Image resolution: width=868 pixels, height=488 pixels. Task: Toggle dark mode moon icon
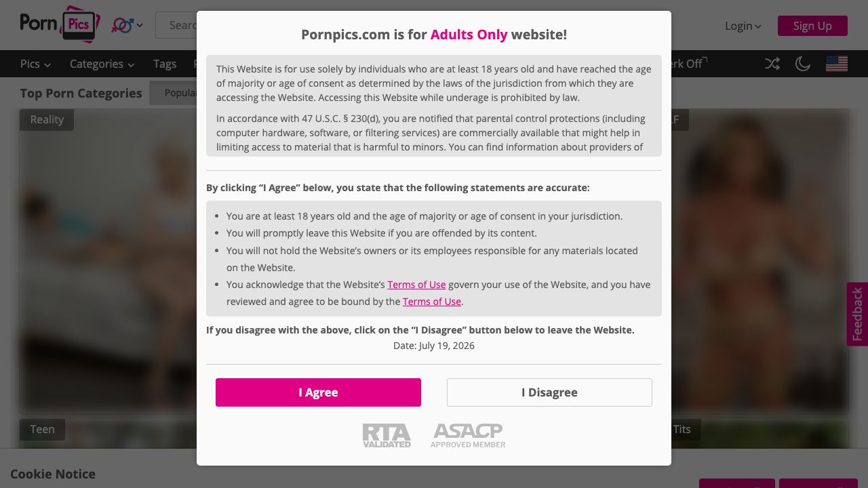[803, 64]
